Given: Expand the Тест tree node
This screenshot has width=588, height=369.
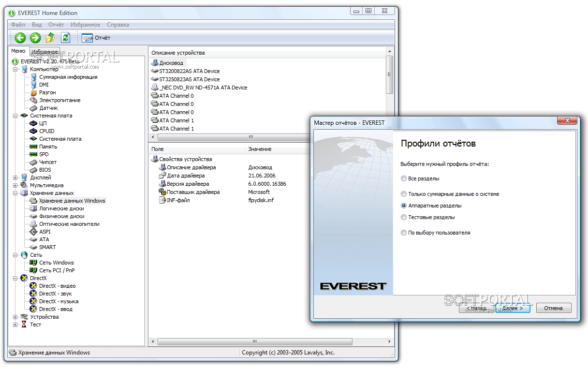Looking at the screenshot, I should point(15,325).
